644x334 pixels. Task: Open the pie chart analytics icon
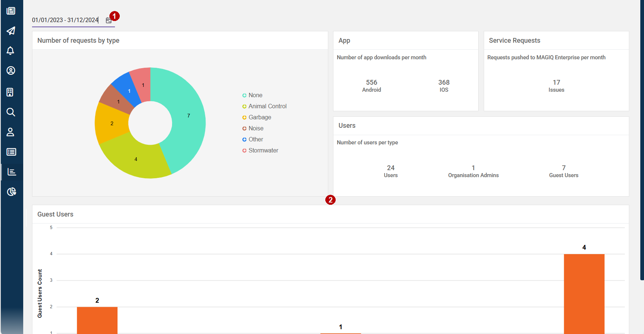pos(11,191)
